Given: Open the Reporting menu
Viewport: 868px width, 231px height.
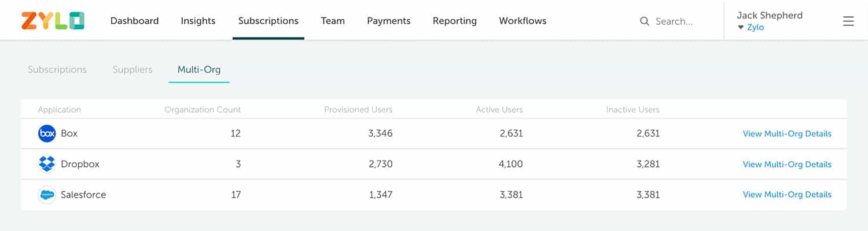Looking at the screenshot, I should (455, 21).
